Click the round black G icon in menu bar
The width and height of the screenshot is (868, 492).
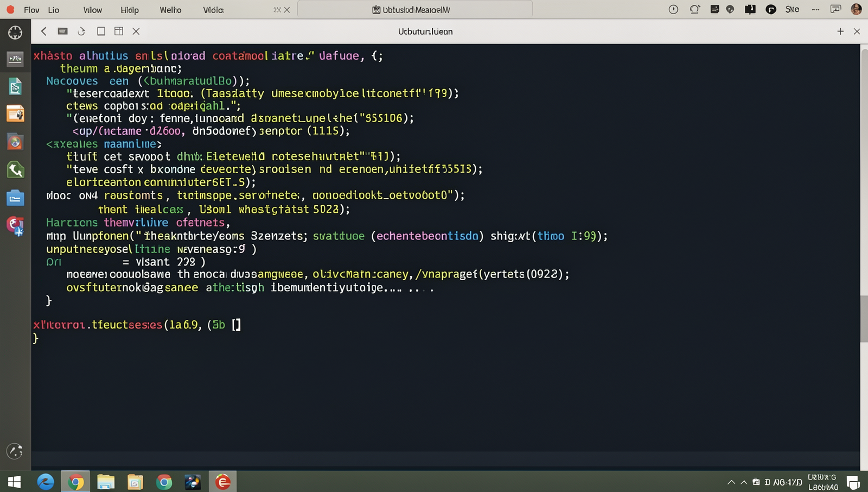point(771,9)
